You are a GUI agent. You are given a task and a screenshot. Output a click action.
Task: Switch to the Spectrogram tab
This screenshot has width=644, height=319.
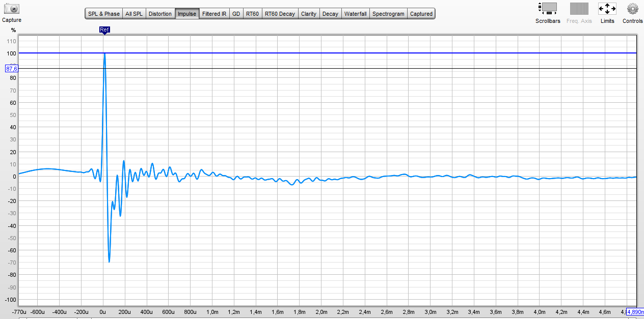coord(388,14)
